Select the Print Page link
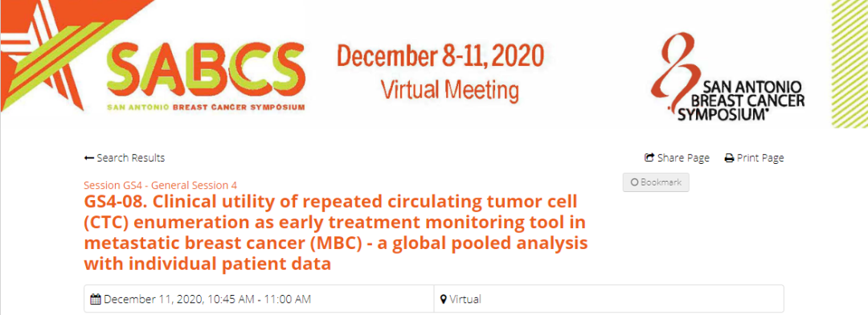The height and width of the screenshot is (315, 868). coord(755,158)
